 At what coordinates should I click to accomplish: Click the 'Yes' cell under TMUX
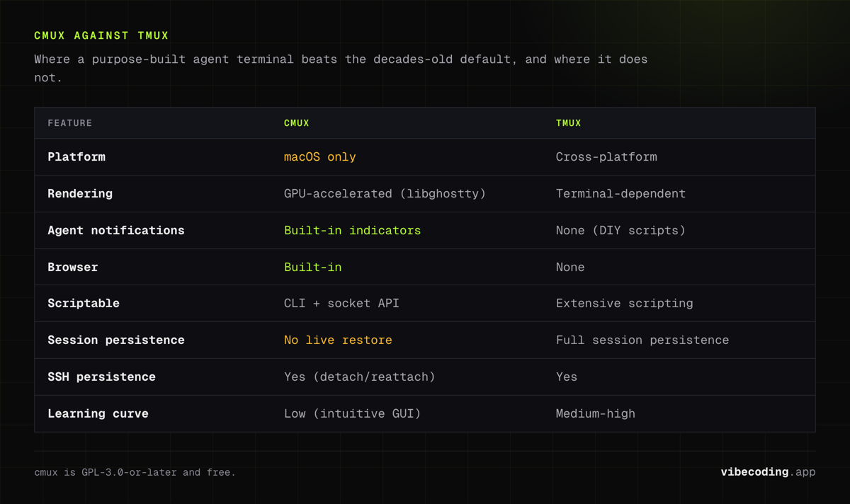(x=567, y=377)
